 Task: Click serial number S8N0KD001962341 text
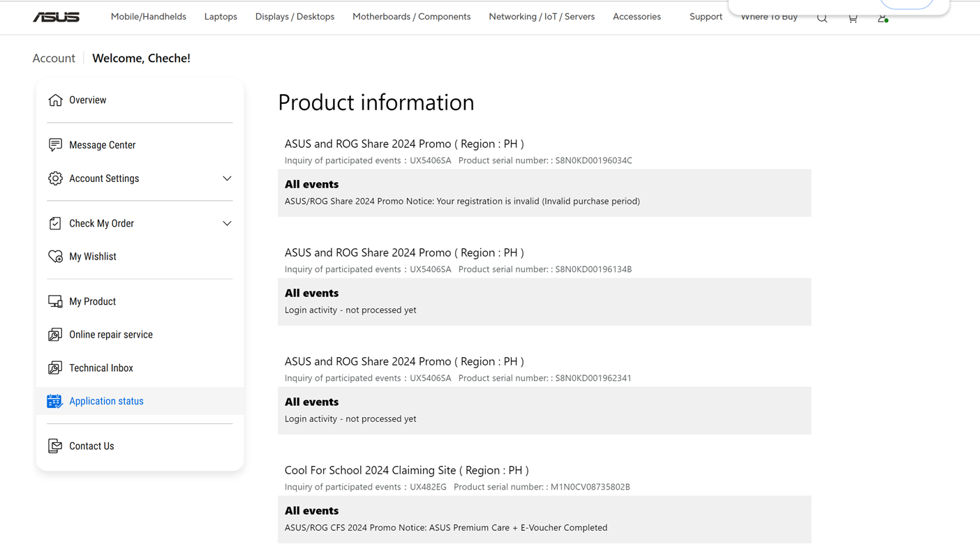(x=593, y=378)
